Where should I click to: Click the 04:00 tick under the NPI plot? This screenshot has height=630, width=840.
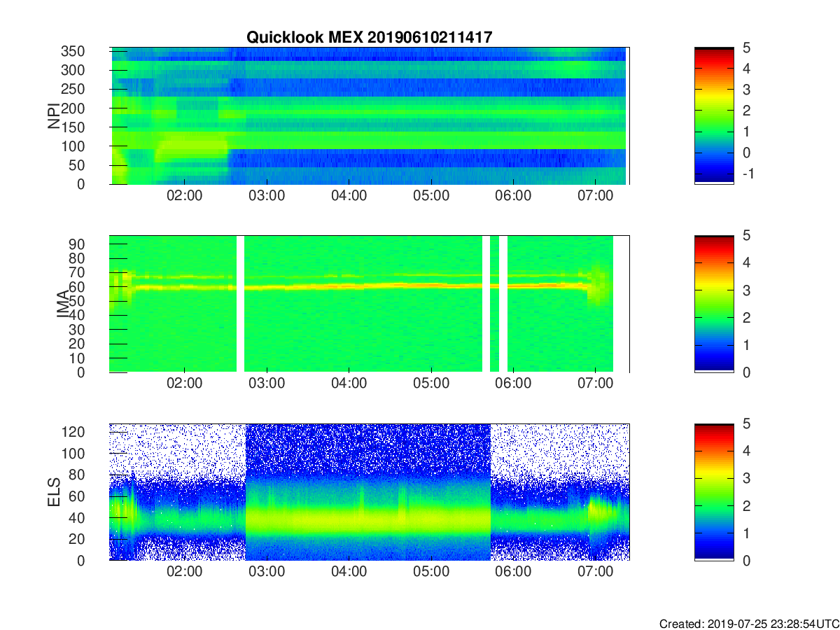349,196
